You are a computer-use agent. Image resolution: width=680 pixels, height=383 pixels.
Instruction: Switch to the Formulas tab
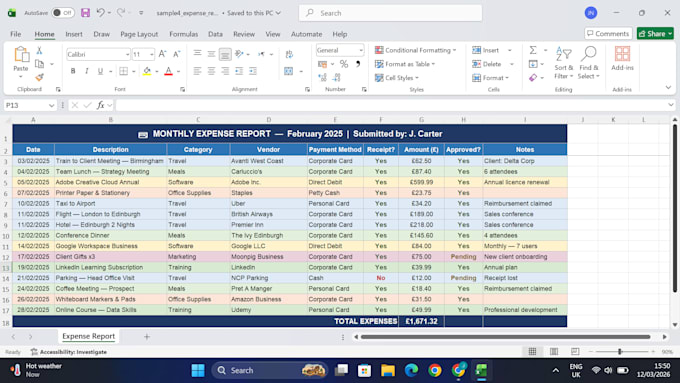pos(183,34)
